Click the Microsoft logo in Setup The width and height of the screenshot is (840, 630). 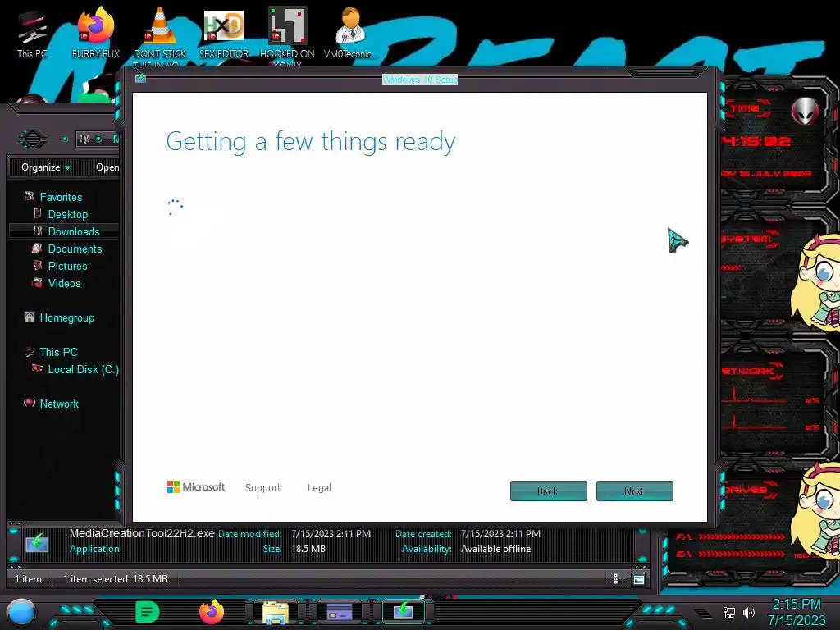coord(196,486)
